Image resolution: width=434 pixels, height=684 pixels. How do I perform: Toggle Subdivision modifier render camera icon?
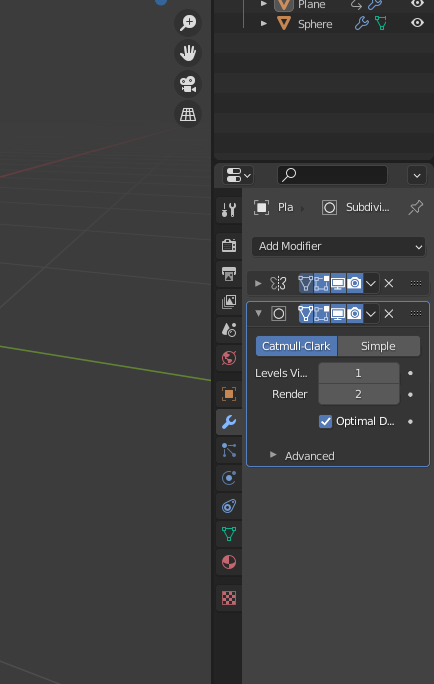click(x=355, y=314)
